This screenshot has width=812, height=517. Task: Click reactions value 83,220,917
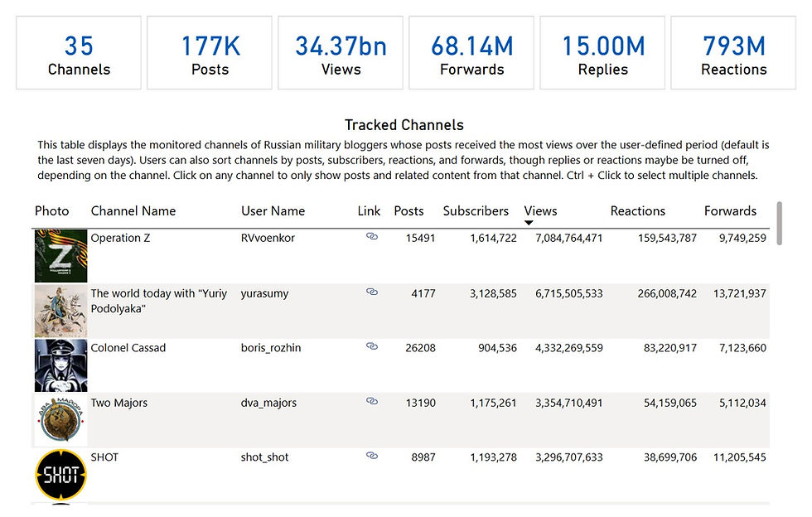[x=670, y=348]
